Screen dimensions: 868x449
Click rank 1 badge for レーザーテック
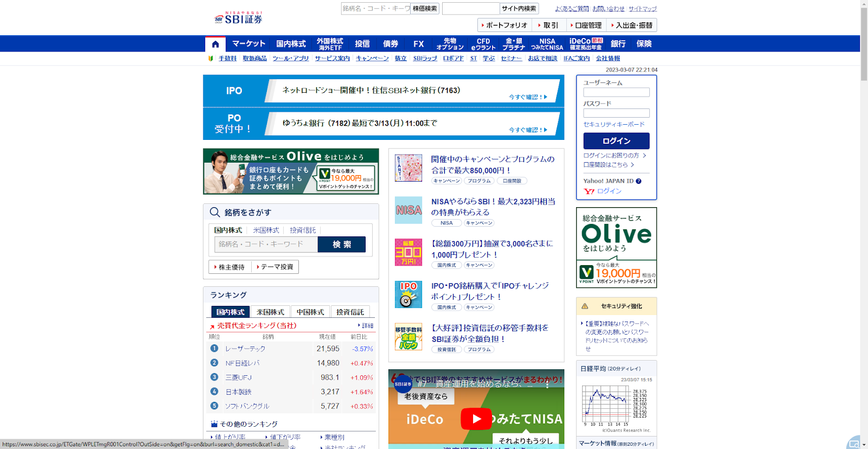(214, 349)
